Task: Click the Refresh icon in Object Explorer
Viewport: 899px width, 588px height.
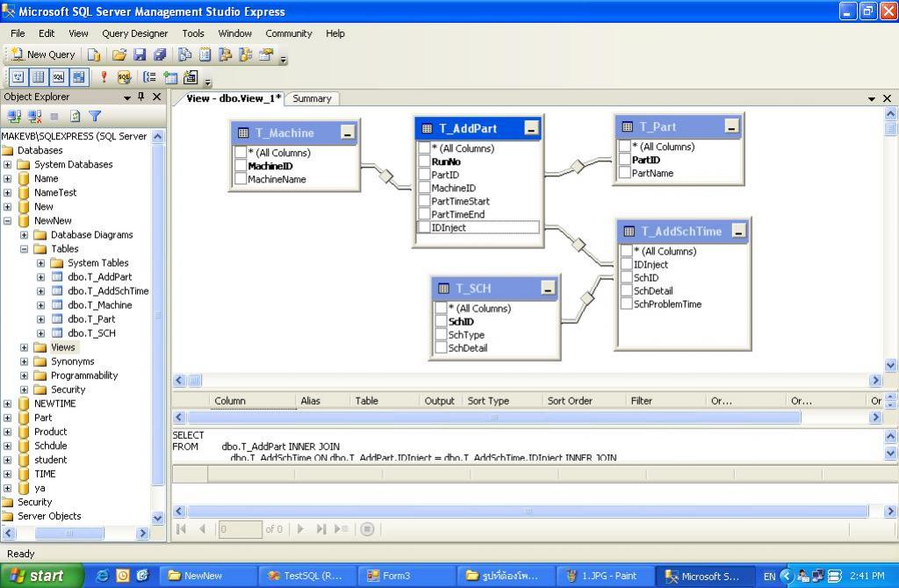Action: 76,117
